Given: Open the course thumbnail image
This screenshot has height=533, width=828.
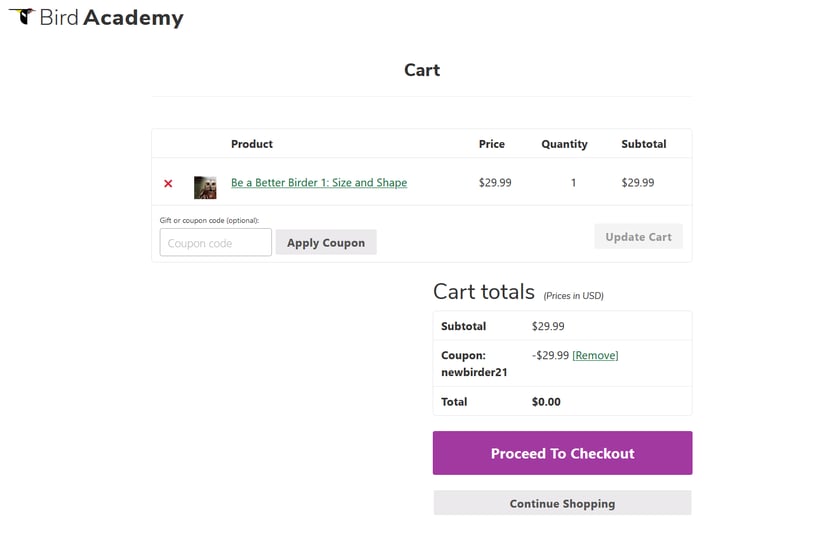Looking at the screenshot, I should click(205, 187).
